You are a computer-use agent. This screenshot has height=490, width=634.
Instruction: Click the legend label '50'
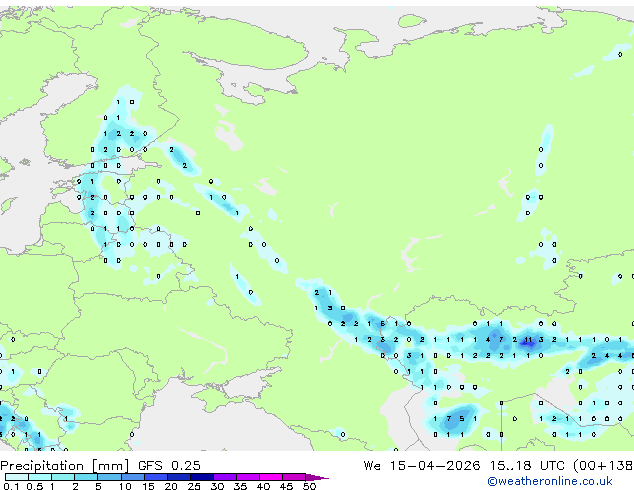(309, 486)
